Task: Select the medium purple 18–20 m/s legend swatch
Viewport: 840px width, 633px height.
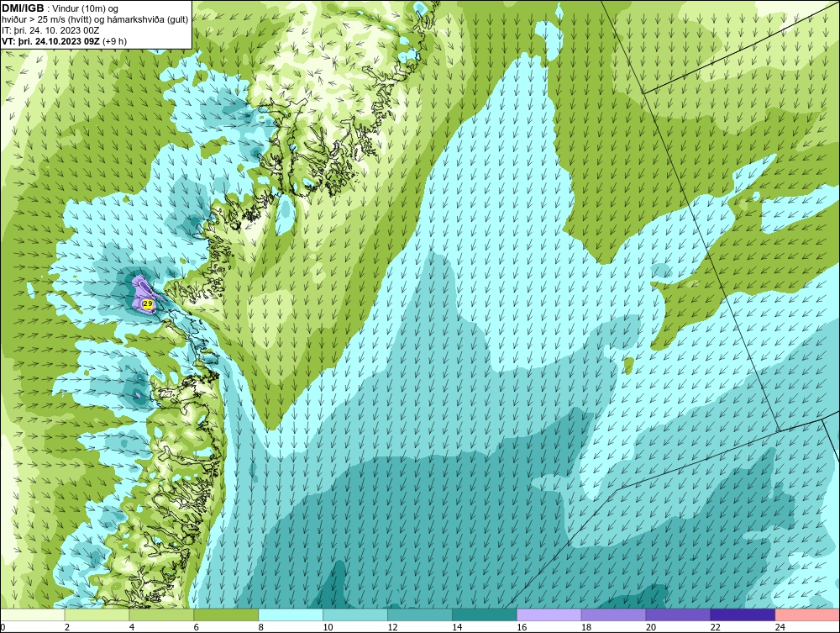Action: coord(613,615)
